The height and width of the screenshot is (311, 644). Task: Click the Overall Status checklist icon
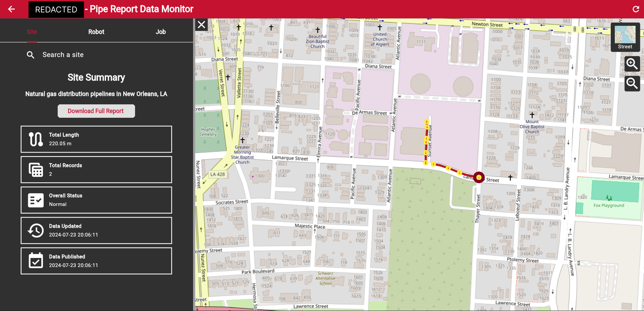tap(36, 200)
